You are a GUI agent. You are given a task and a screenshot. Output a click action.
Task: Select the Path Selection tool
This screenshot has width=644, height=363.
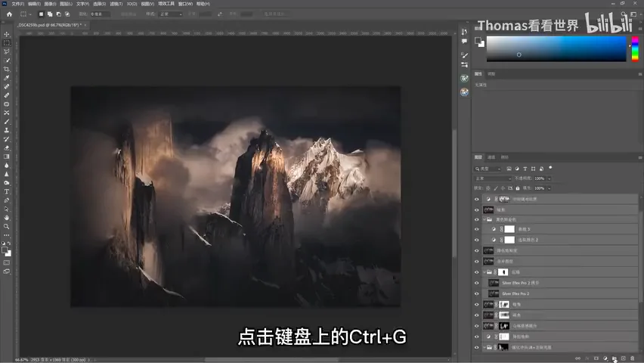7,209
